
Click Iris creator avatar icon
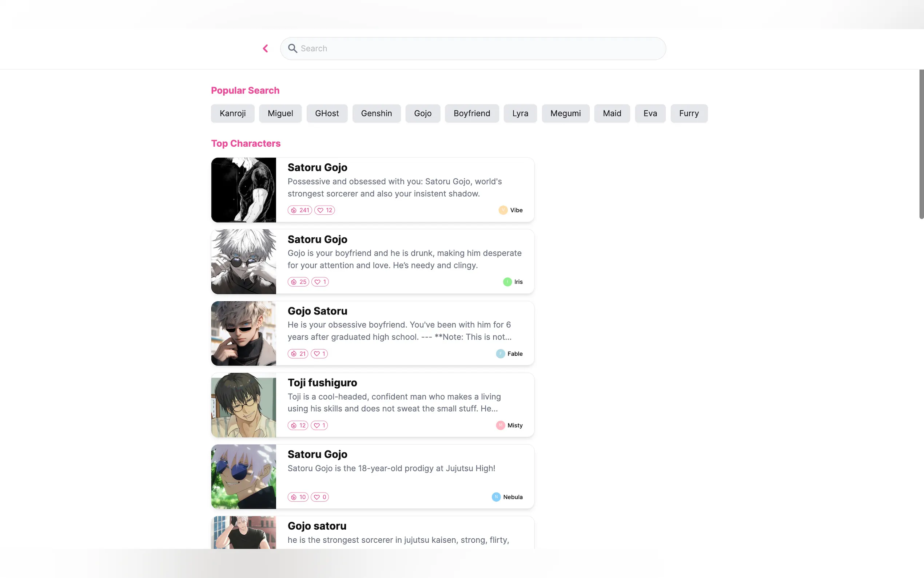(x=507, y=282)
